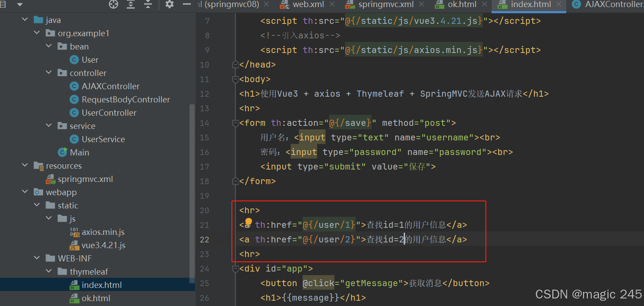Click the vue3.4.21.js file icon
The height and width of the screenshot is (306, 644).
click(74, 245)
